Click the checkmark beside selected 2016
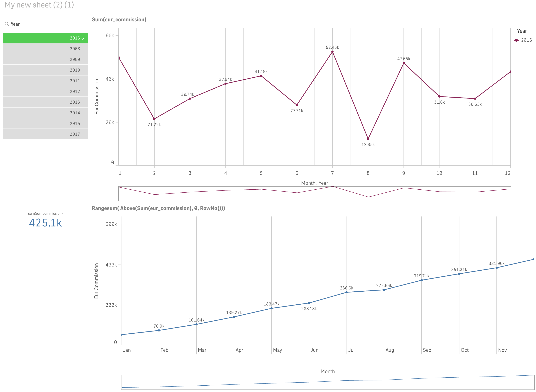536x392 pixels. tap(83, 38)
